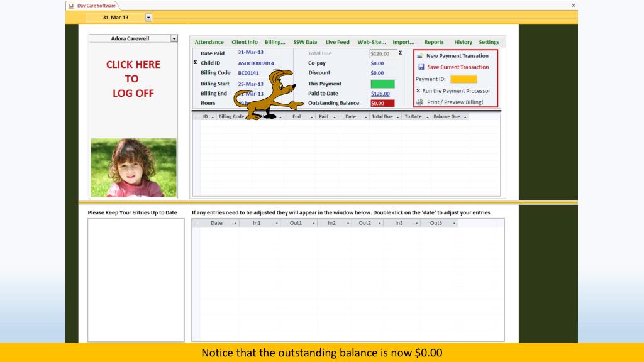Image resolution: width=644 pixels, height=362 pixels.
Task: Open the History tab
Action: [464, 42]
